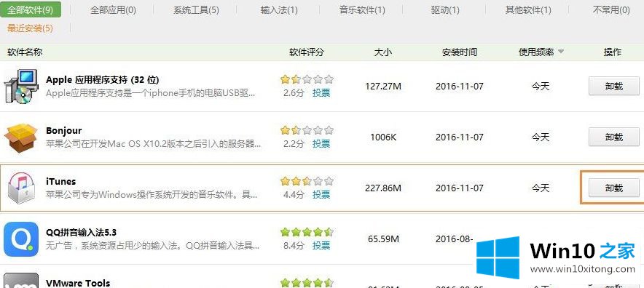This screenshot has height=288, width=644.
Task: Vote on Apple 应用程序支持 via 投票
Action: click(321, 92)
